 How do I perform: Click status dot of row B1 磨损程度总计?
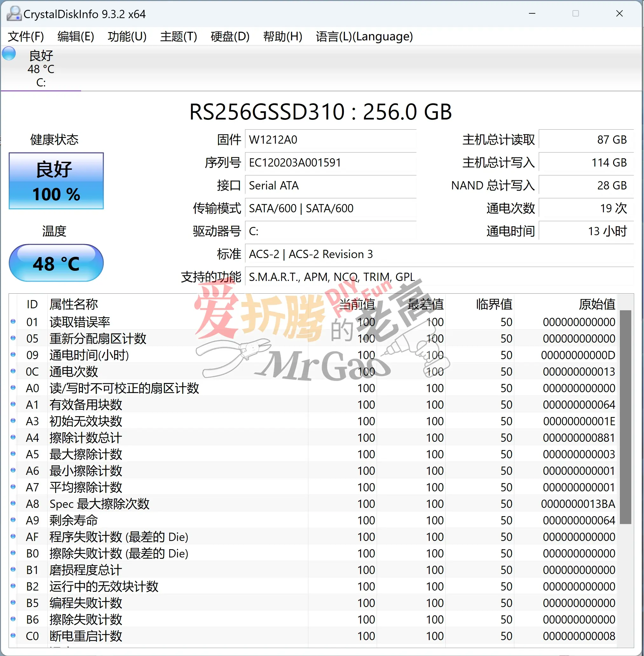point(13,570)
